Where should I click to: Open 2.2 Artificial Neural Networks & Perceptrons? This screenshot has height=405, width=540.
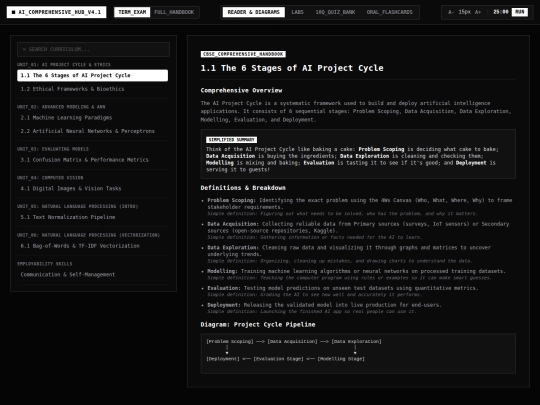(93, 131)
